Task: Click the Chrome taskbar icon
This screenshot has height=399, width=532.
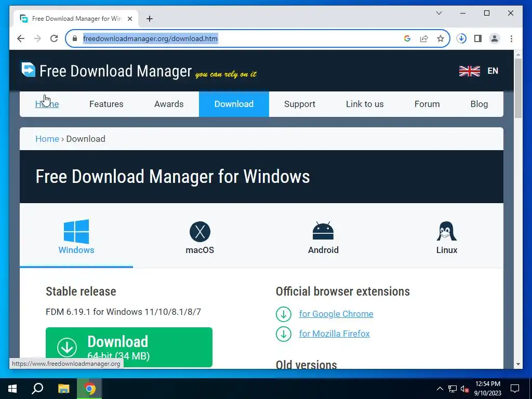Action: [x=89, y=389]
